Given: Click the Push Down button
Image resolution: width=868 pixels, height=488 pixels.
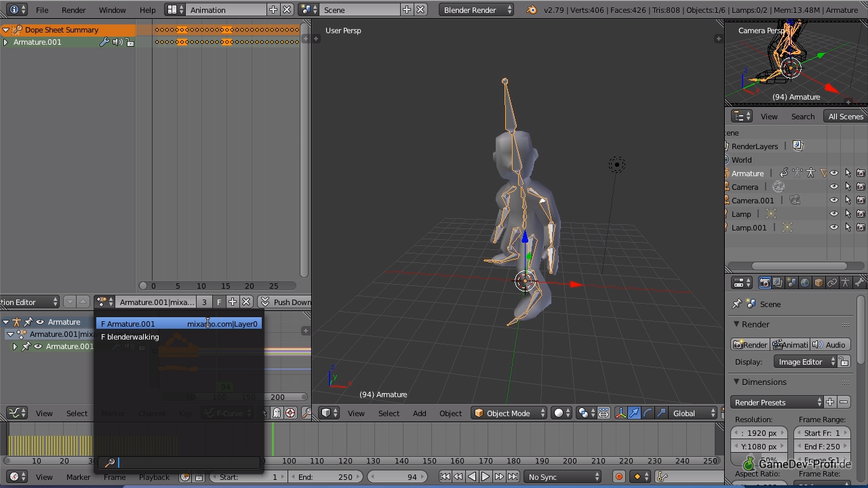Looking at the screenshot, I should pos(285,302).
